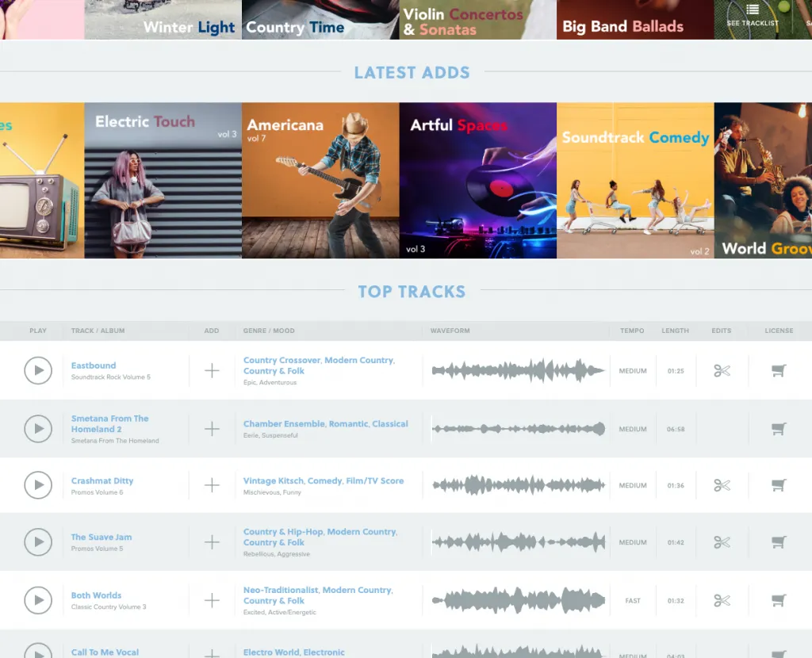License Crashmat Ditty via the cart icon
Screen dimensions: 812x658
[x=779, y=485]
